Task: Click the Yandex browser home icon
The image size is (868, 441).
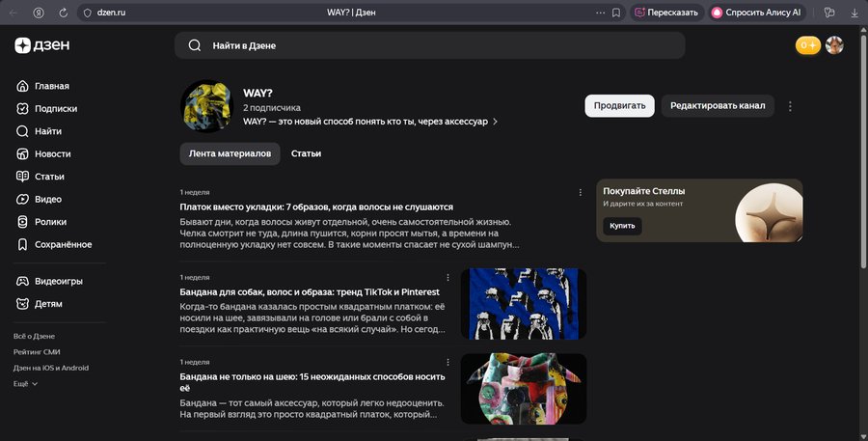Action: [39, 13]
